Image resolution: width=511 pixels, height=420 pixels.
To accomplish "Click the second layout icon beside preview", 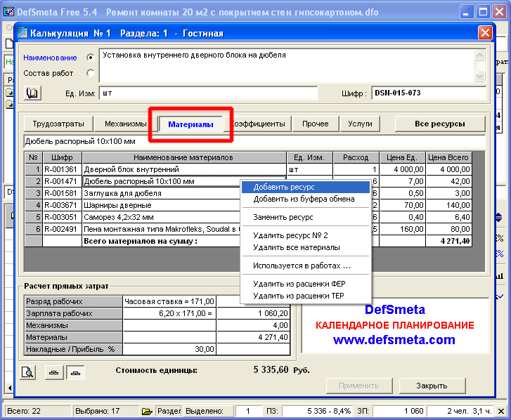I will click(74, 372).
